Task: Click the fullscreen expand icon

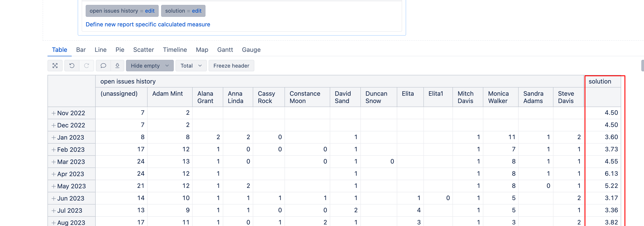Action: [x=55, y=66]
